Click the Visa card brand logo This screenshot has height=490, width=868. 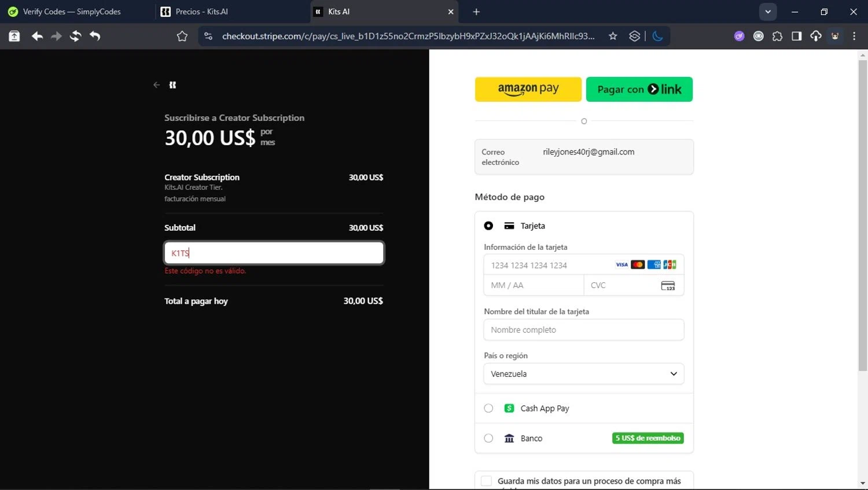click(x=621, y=265)
